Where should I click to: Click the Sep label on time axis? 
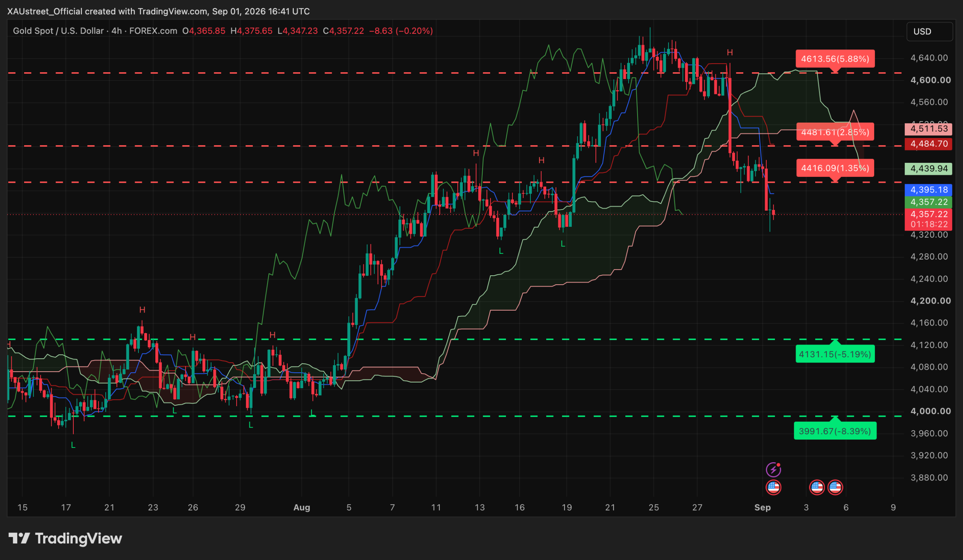coord(763,508)
